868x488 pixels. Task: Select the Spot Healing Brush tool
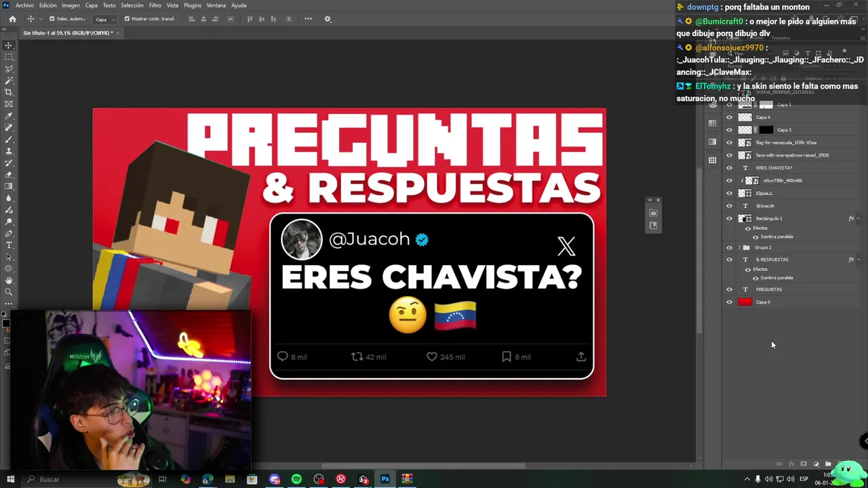(x=9, y=127)
